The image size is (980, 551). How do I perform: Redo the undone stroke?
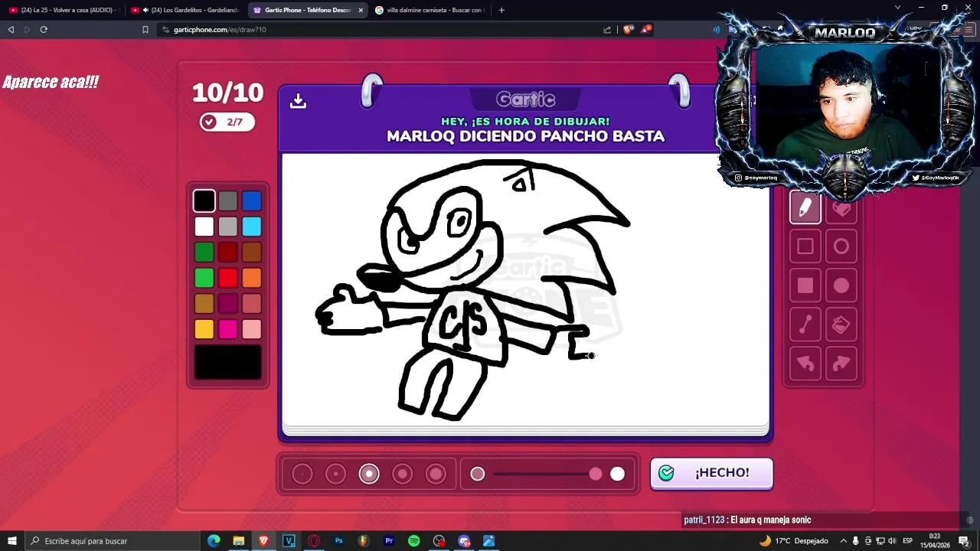coord(841,364)
